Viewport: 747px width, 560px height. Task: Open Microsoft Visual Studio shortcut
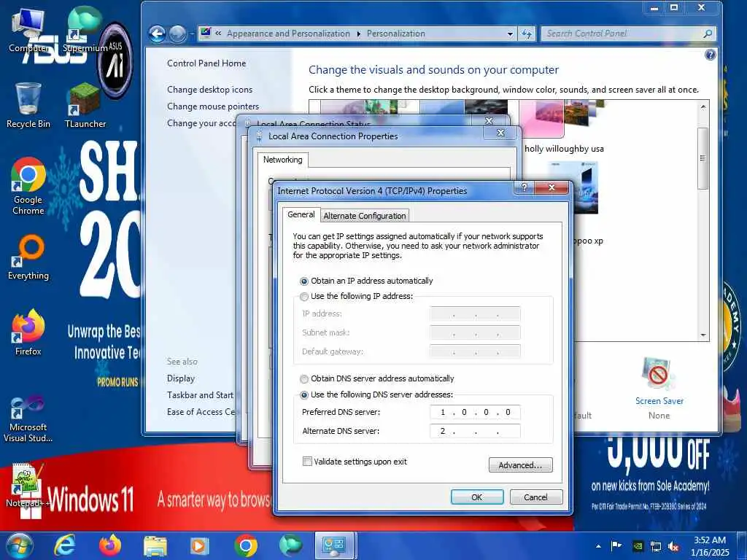click(28, 419)
